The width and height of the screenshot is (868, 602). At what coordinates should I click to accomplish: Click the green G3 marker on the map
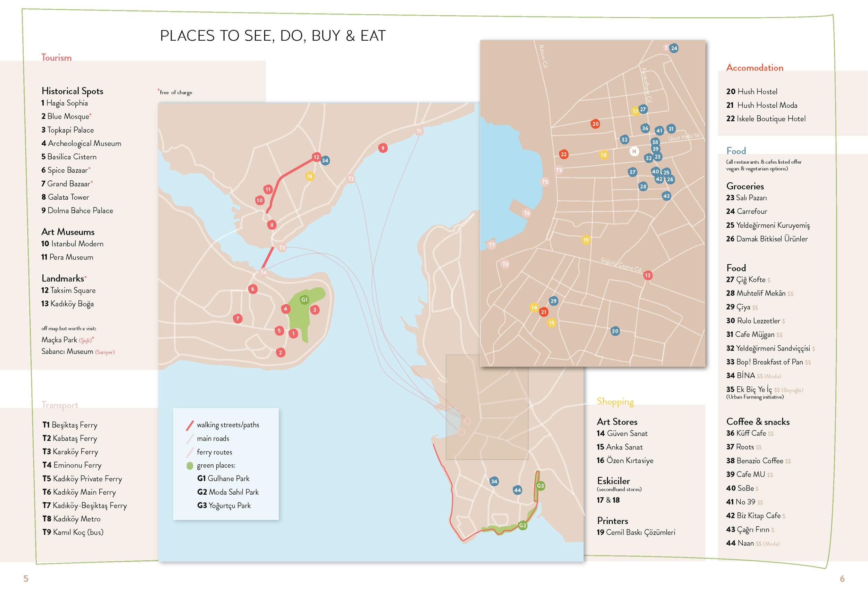[540, 486]
